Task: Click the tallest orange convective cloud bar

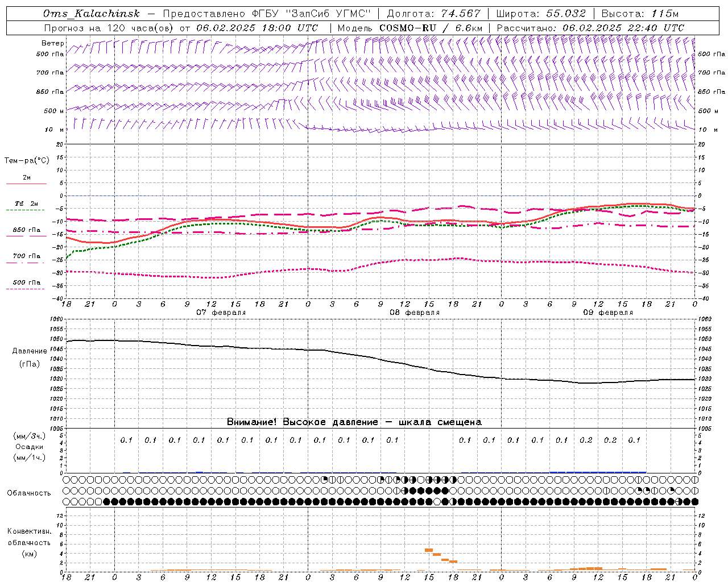Action: point(429,550)
